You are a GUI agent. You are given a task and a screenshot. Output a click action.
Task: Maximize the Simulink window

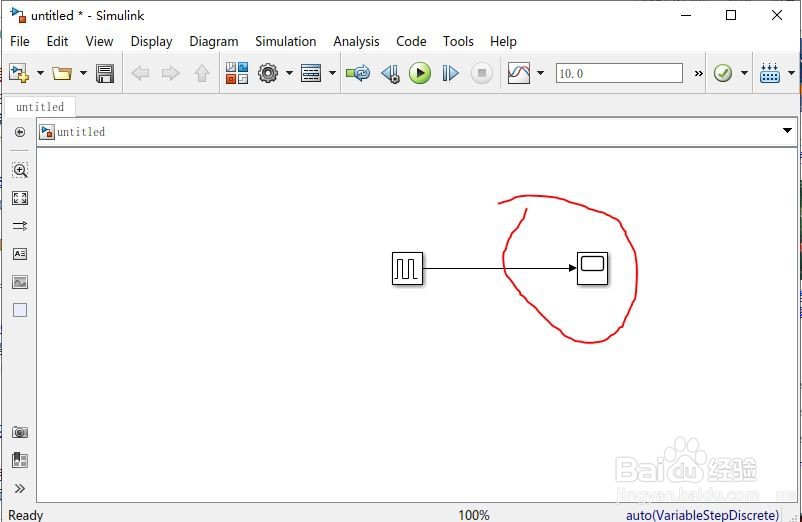[x=731, y=15]
